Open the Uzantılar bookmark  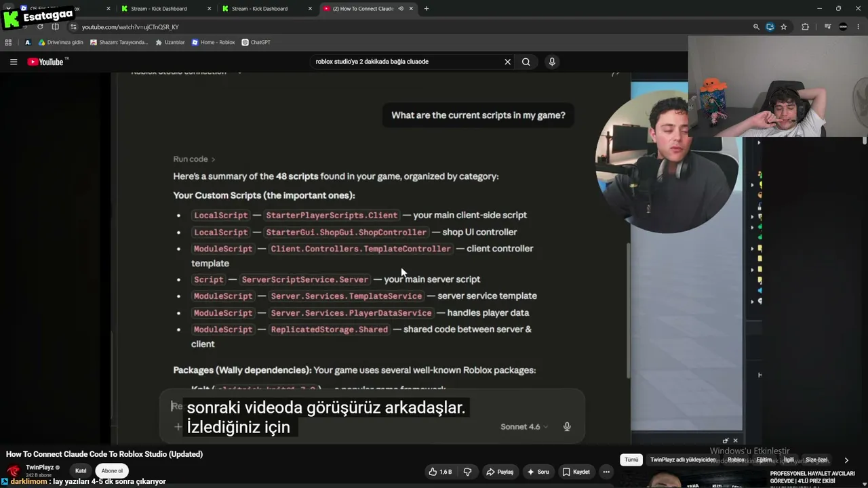(x=170, y=42)
